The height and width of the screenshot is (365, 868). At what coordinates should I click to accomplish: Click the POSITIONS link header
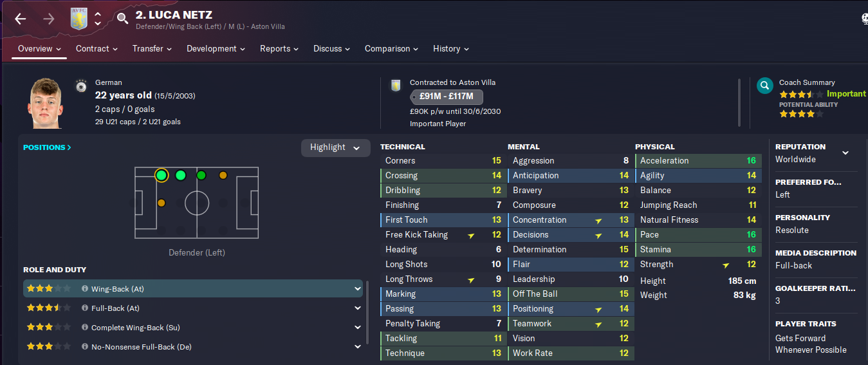coord(47,147)
